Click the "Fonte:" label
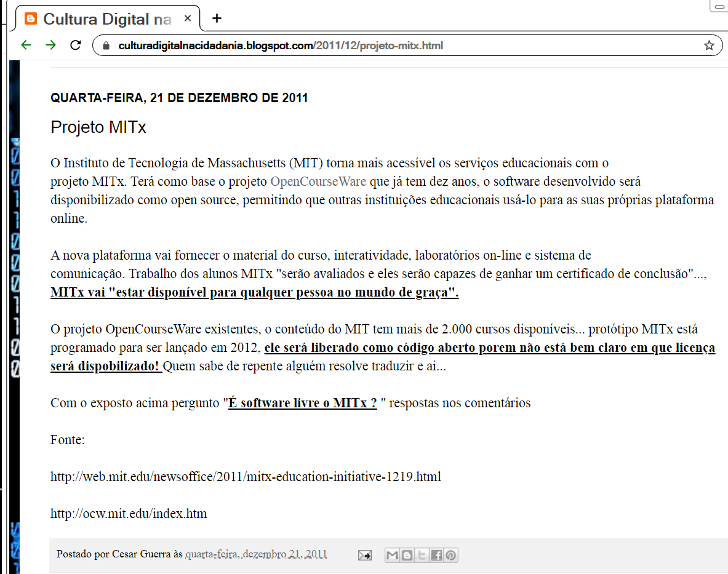 pos(68,440)
